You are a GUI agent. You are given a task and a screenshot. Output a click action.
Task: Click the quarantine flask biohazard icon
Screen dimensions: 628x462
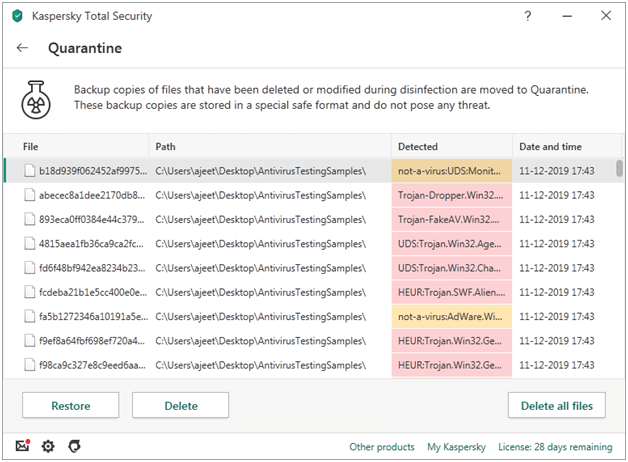pos(38,98)
